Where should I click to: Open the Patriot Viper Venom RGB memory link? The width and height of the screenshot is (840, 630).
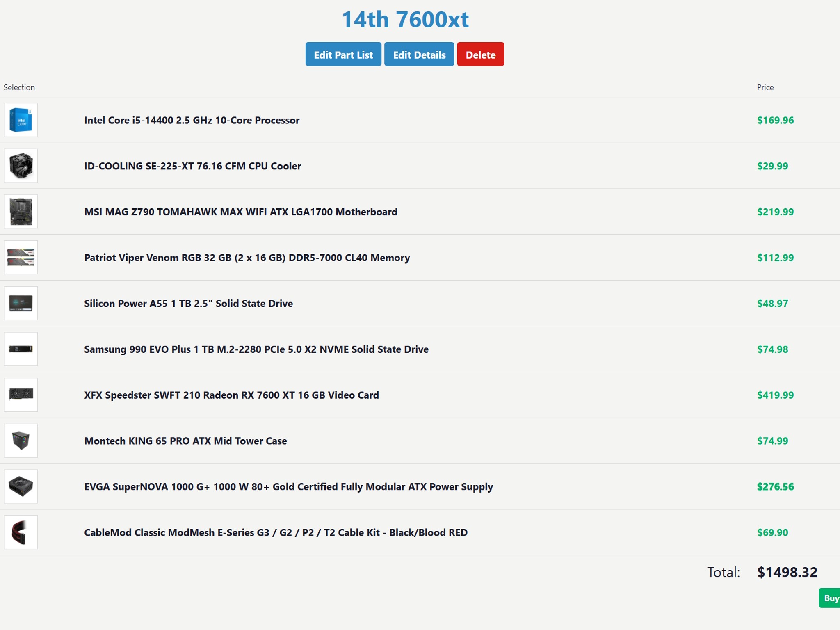point(247,258)
